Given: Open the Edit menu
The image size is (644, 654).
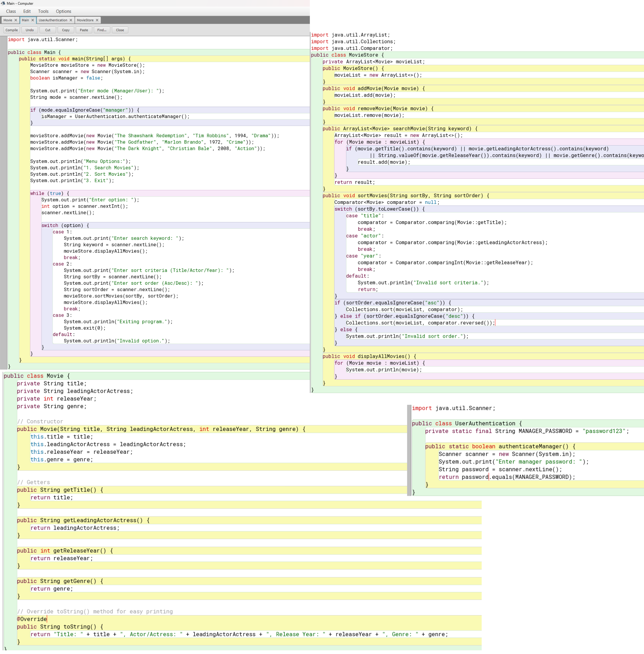Looking at the screenshot, I should click(27, 11).
